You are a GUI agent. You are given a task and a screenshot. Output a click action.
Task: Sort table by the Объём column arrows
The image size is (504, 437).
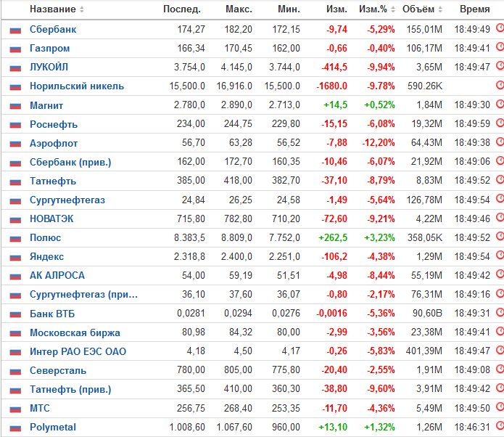point(440,9)
